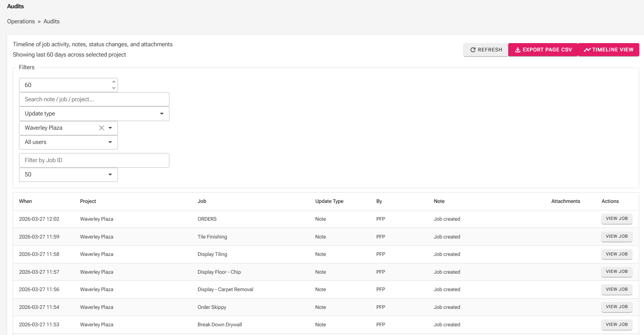Click the Display Tiling job cell

point(212,254)
